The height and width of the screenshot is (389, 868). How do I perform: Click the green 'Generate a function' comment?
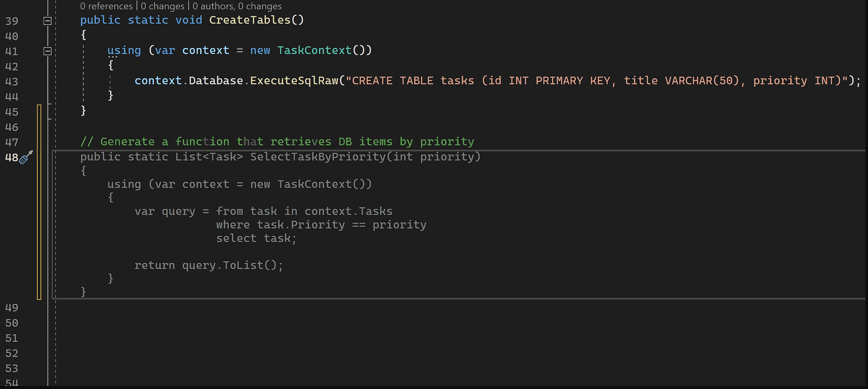pos(277,142)
